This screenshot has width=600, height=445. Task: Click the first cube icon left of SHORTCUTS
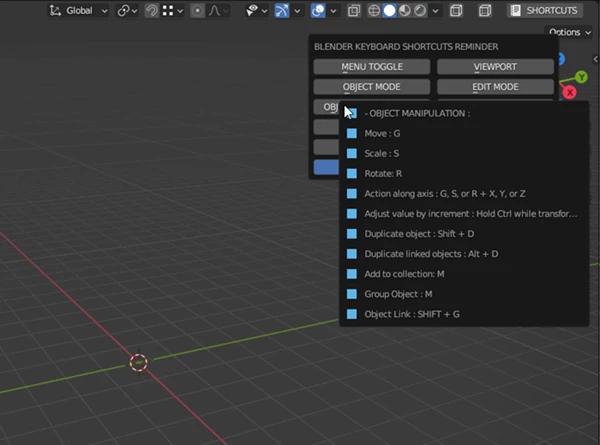pyautogui.click(x=456, y=10)
